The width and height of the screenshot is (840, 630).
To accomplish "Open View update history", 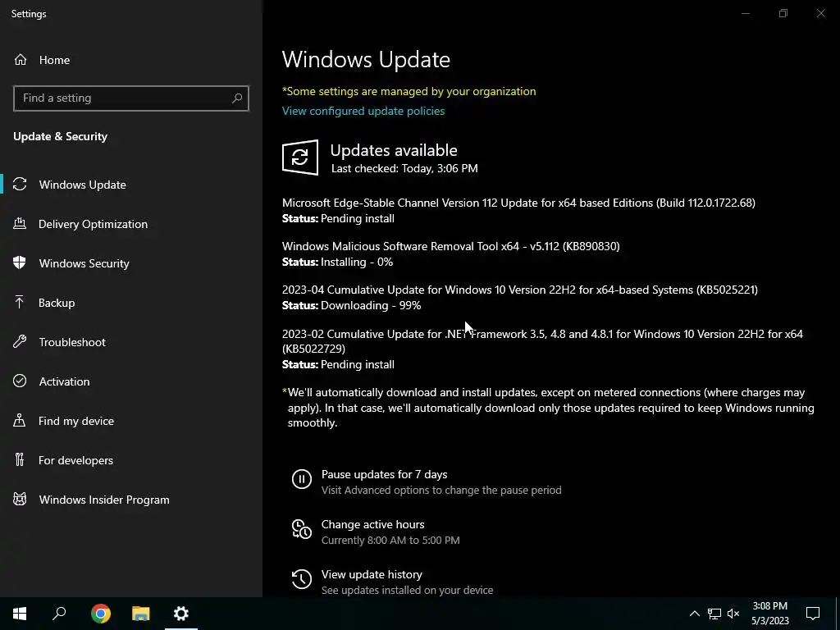I will point(372,574).
